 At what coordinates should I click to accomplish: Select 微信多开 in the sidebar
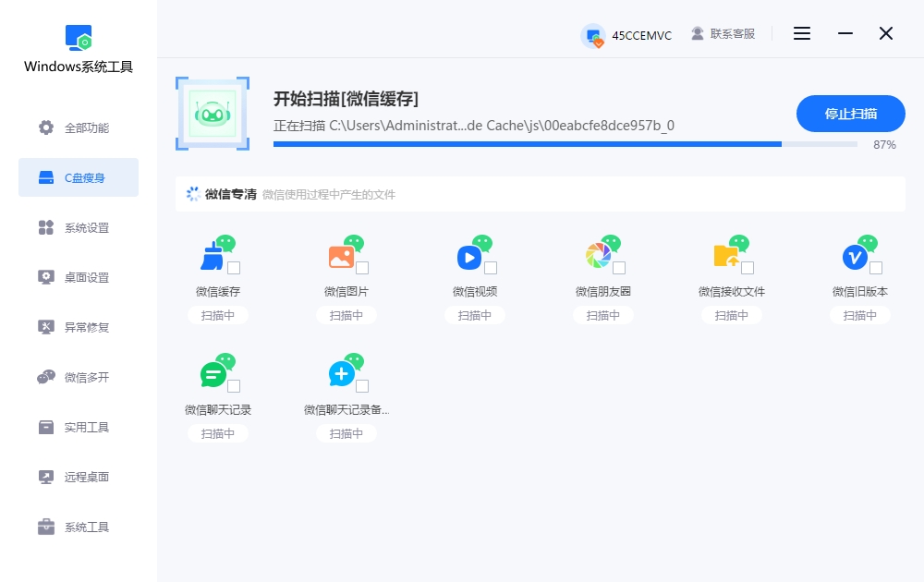[x=78, y=377]
